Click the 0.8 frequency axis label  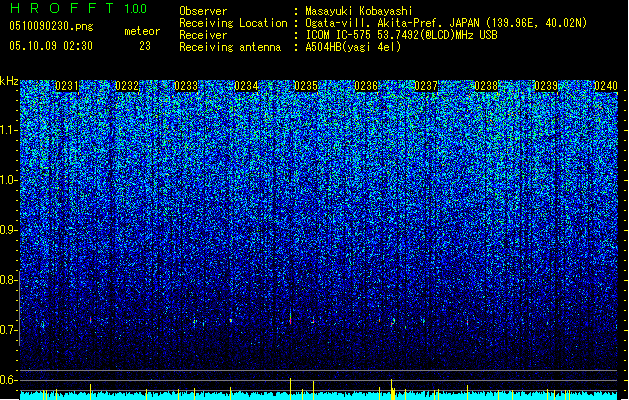[x=9, y=280]
